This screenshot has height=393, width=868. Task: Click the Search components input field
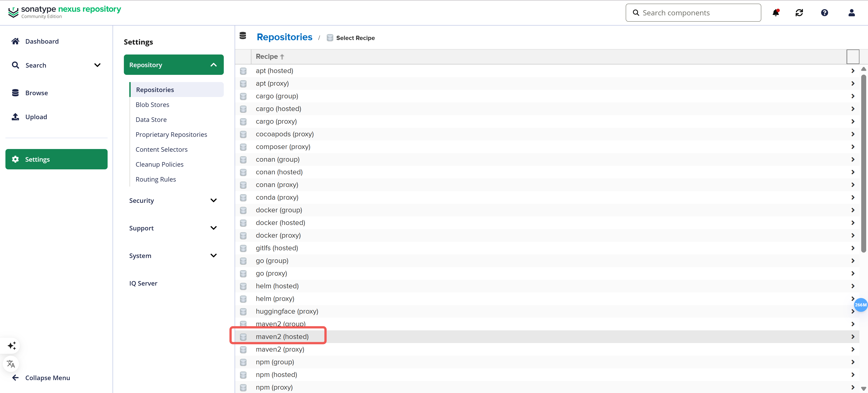tap(693, 13)
